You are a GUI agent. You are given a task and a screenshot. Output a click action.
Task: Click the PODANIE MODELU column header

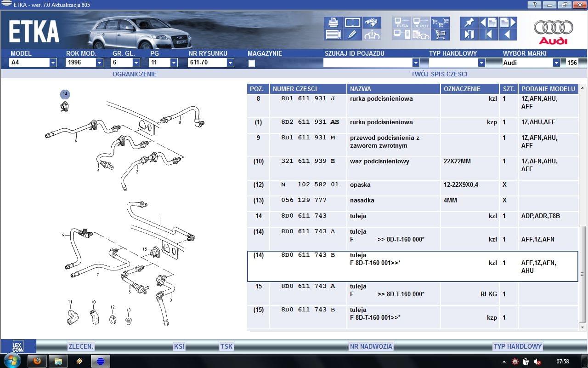[x=548, y=89]
